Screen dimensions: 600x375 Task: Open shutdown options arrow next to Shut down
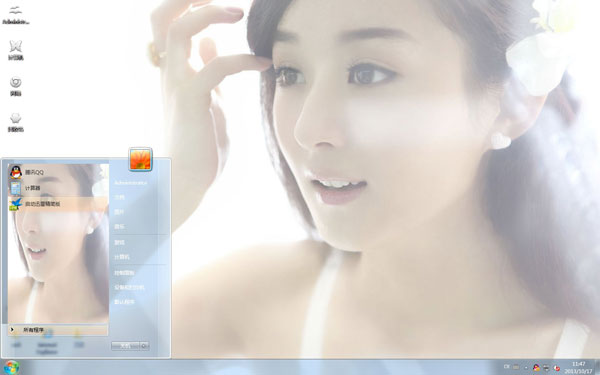click(144, 346)
